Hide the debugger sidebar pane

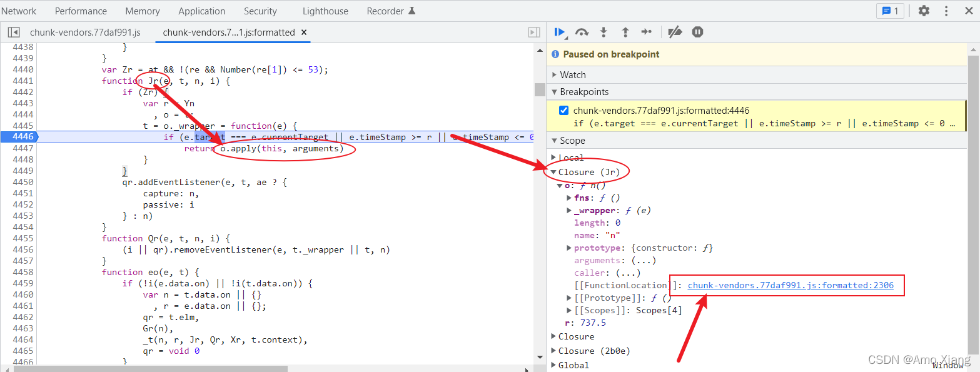[534, 32]
